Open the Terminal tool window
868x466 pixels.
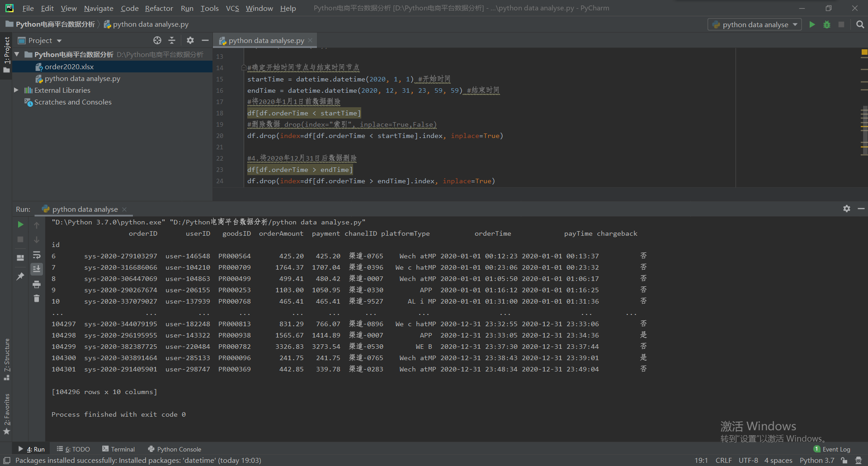point(118,449)
